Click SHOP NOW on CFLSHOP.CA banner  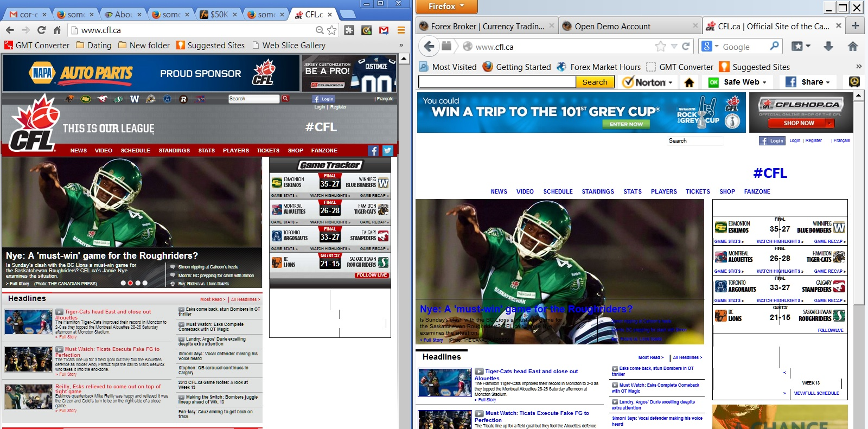click(x=801, y=123)
